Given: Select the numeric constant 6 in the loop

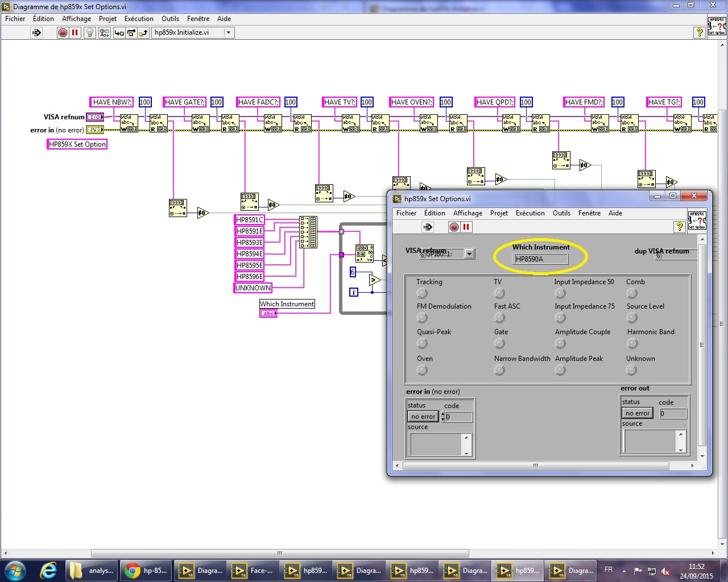Looking at the screenshot, I should tap(353, 272).
